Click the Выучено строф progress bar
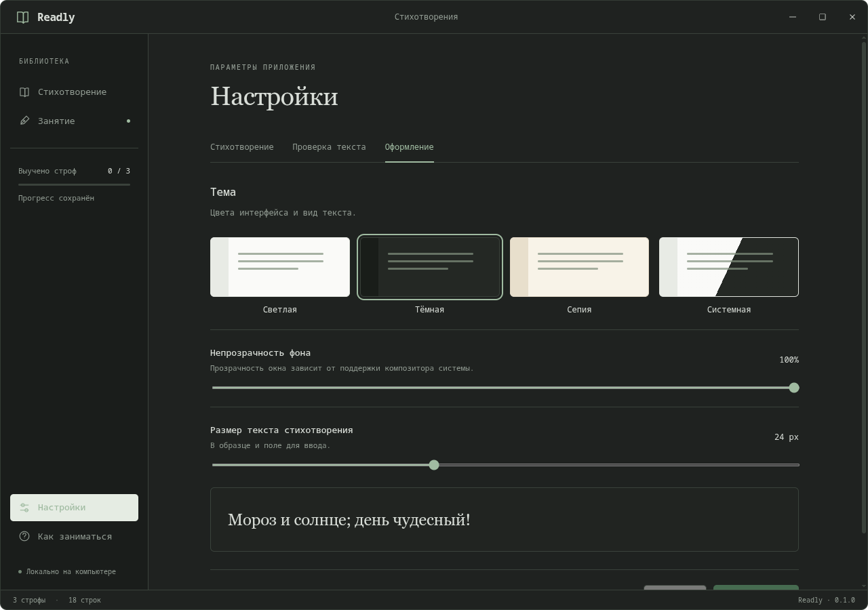Image resolution: width=868 pixels, height=610 pixels. 74,184
